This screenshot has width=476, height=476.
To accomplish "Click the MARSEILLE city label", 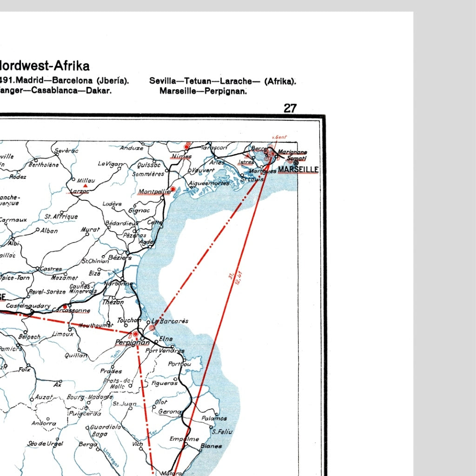I will click(298, 169).
